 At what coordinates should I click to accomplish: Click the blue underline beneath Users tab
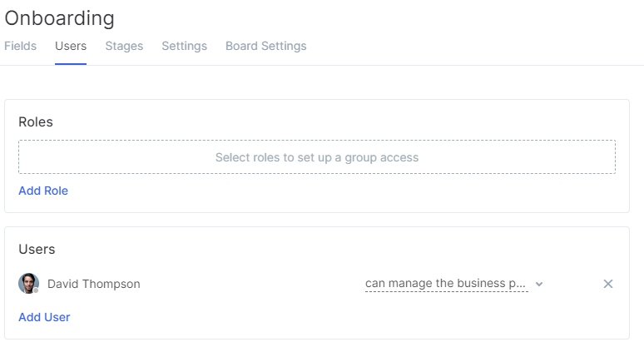[71, 64]
